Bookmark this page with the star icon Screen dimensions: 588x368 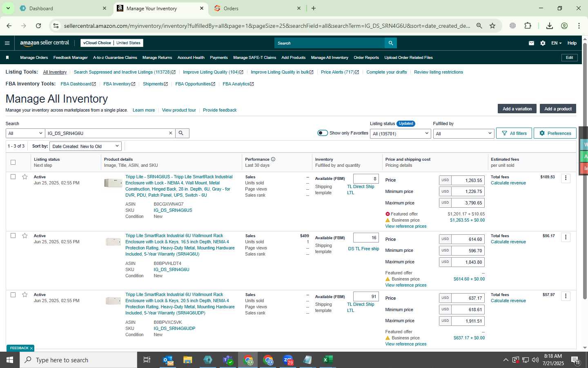tap(492, 26)
